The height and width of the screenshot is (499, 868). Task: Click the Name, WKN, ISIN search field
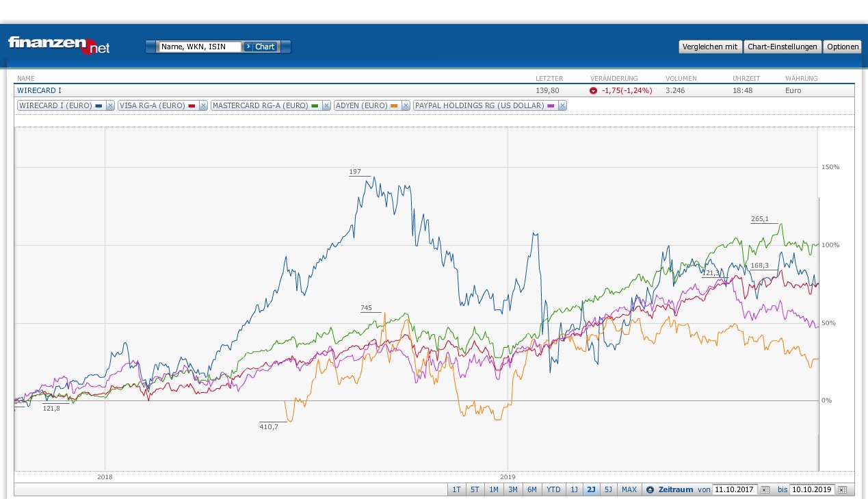pyautogui.click(x=200, y=47)
